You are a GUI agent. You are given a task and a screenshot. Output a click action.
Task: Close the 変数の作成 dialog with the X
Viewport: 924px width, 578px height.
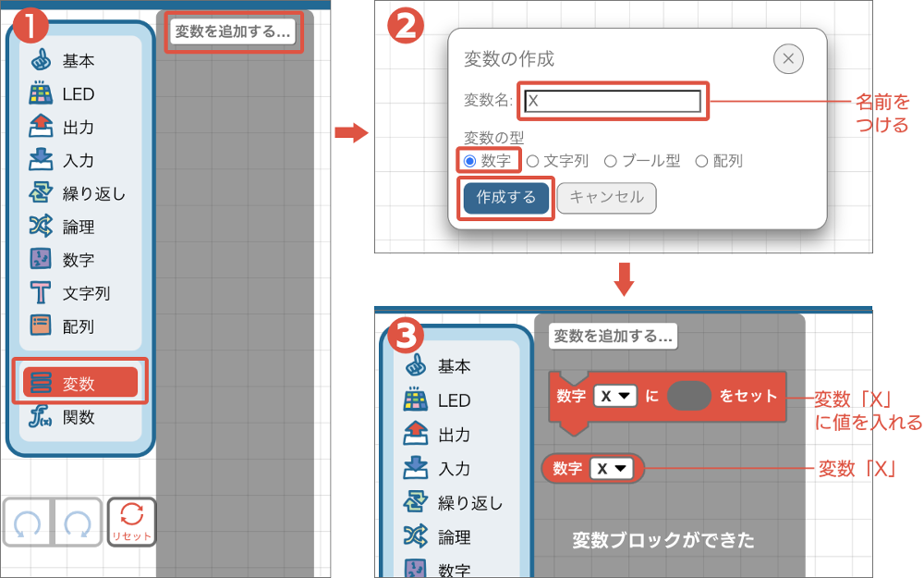(788, 59)
